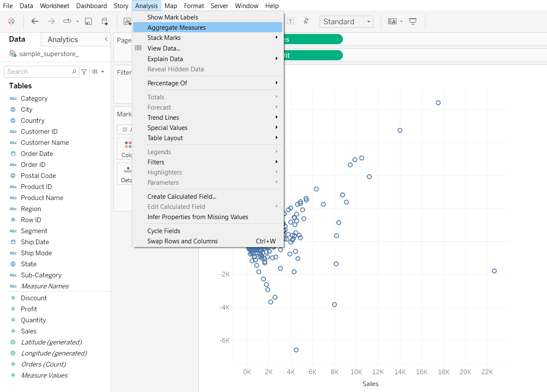The image size is (547, 392).
Task: Open the Dashboard menu
Action: coord(91,6)
